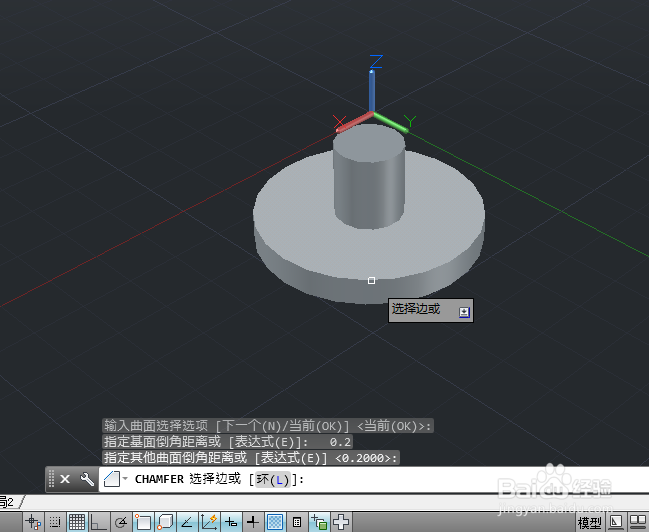Select the 环(L) loop option
The image size is (649, 532).
[272, 479]
